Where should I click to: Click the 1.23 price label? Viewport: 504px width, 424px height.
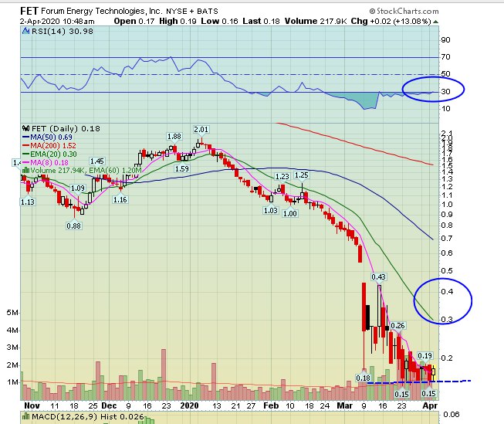282,177
